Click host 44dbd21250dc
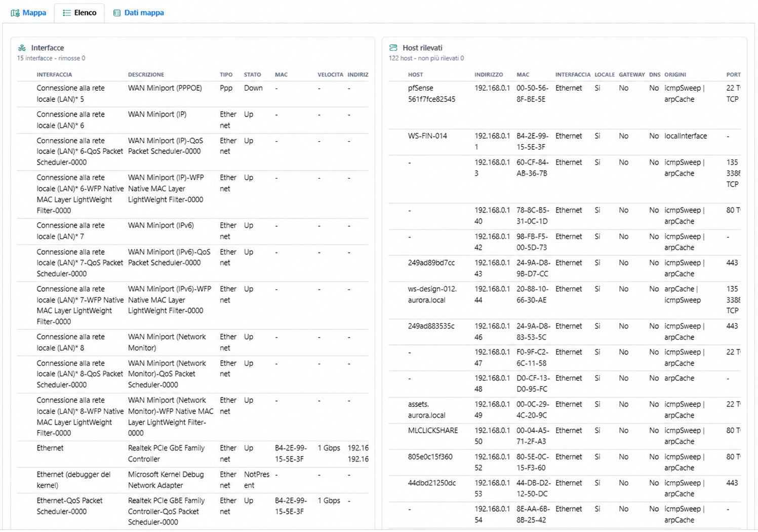The height and width of the screenshot is (532, 758). [431, 483]
